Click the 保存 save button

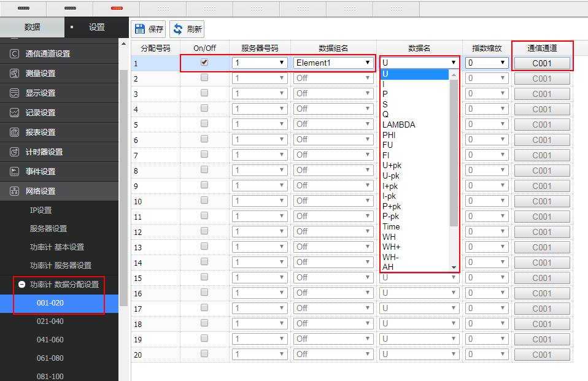[x=149, y=29]
